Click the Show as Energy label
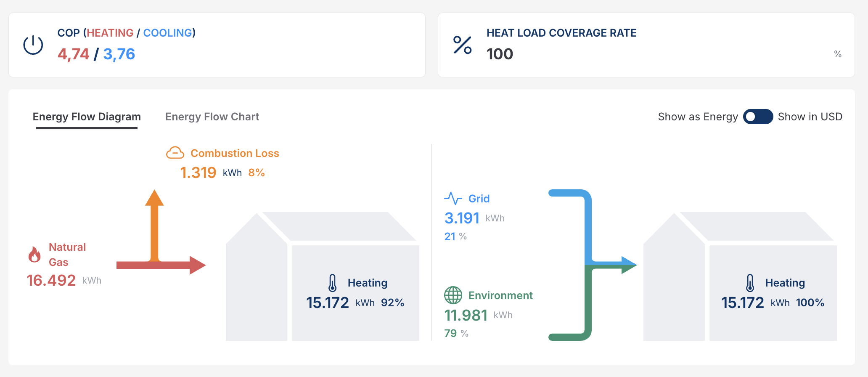 (x=698, y=117)
